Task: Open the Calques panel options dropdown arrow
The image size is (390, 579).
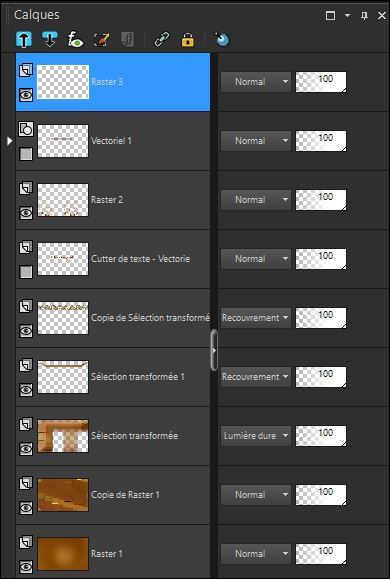Action: click(347, 16)
